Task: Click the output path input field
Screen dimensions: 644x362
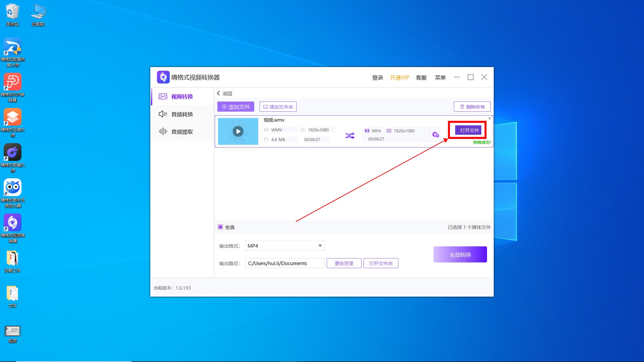Action: coord(284,263)
